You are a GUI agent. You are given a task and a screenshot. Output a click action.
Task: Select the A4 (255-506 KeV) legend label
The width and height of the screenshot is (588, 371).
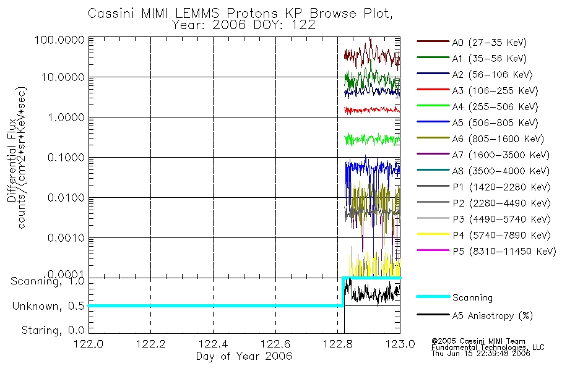coord(495,107)
